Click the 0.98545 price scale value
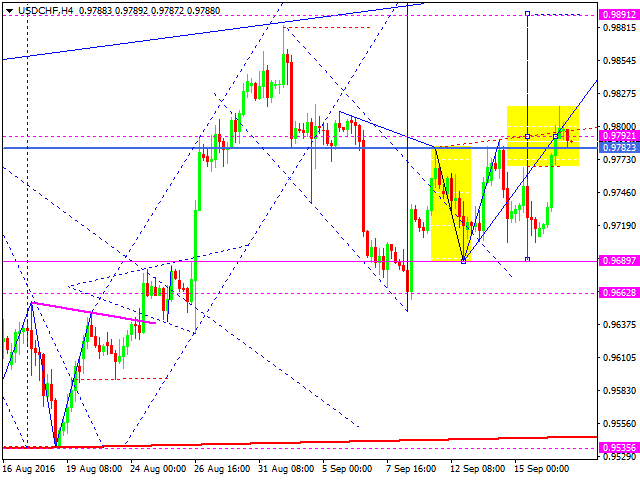640x480 pixels. 619,61
